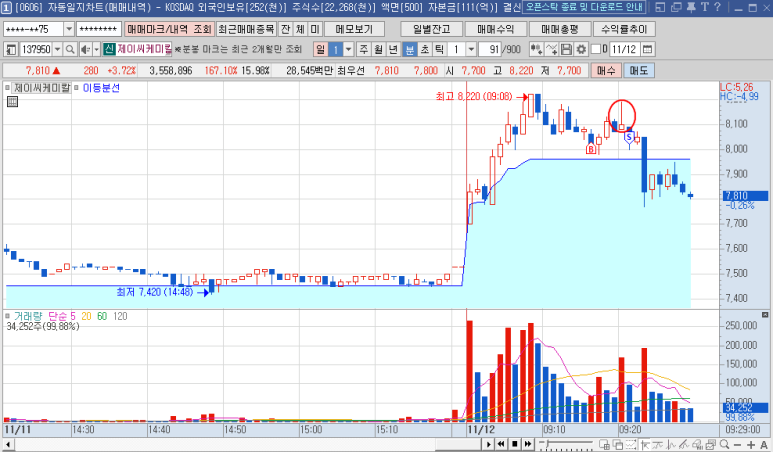Click the play button in chart playback

point(488,444)
